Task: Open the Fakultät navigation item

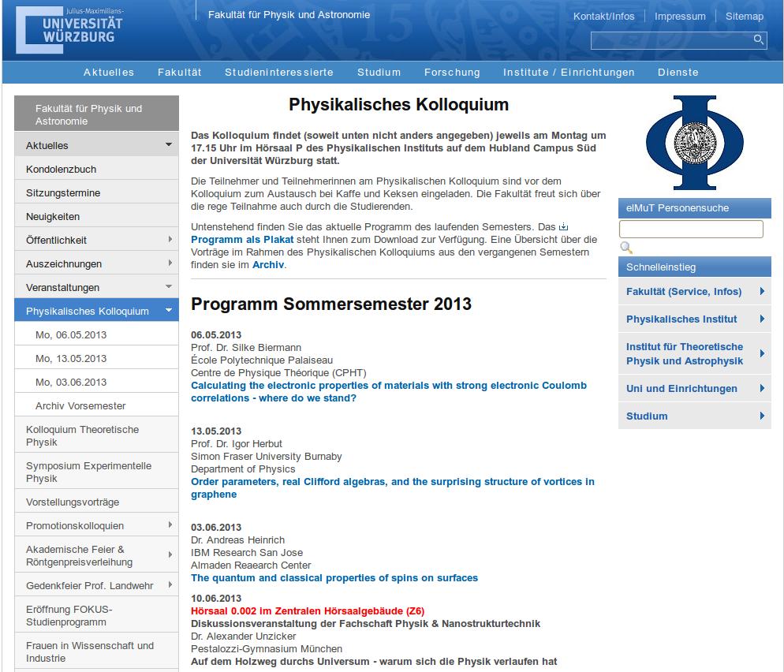Action: point(180,72)
